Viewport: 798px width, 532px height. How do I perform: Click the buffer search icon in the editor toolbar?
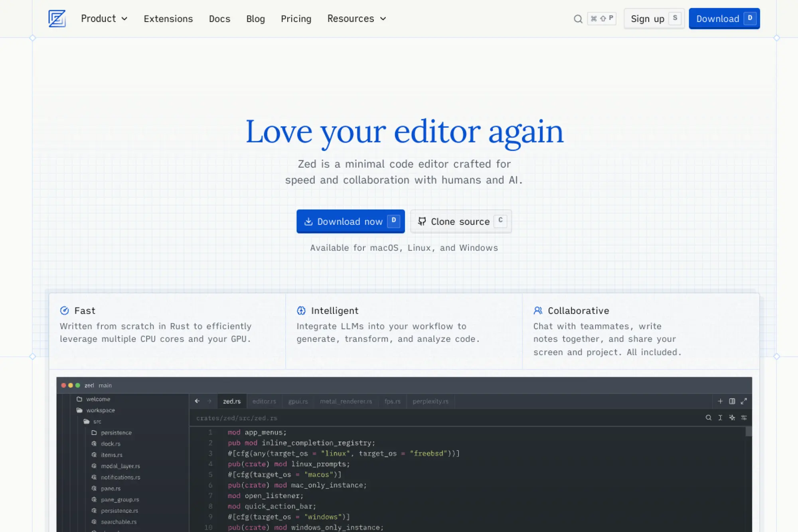point(708,417)
